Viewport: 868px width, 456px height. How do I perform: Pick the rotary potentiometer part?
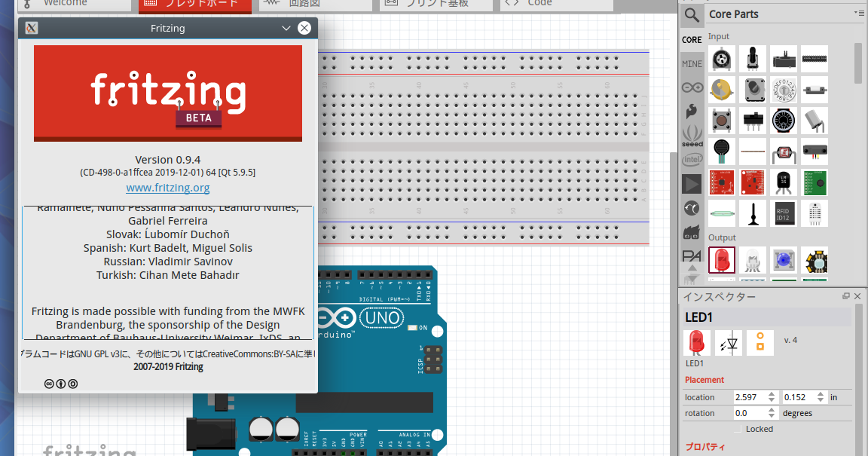tap(721, 59)
